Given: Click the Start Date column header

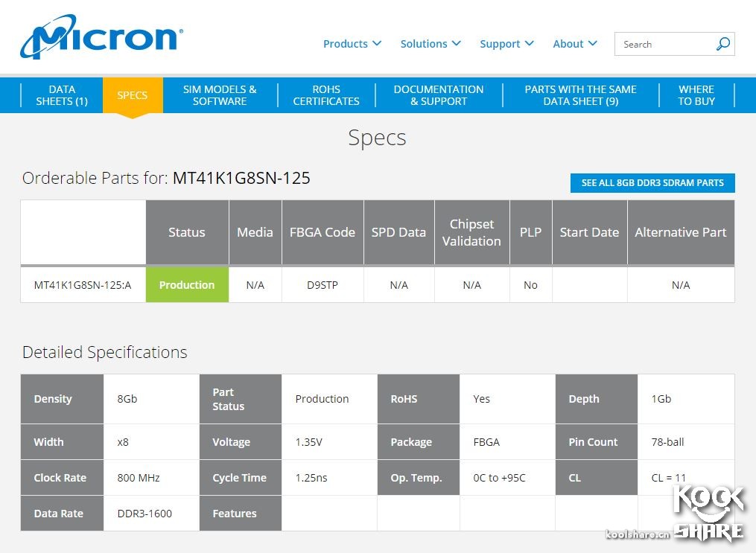Looking at the screenshot, I should pos(589,232).
